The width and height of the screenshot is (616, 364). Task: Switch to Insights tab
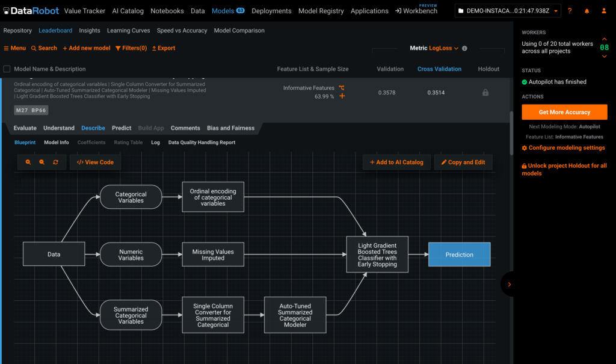[90, 30]
